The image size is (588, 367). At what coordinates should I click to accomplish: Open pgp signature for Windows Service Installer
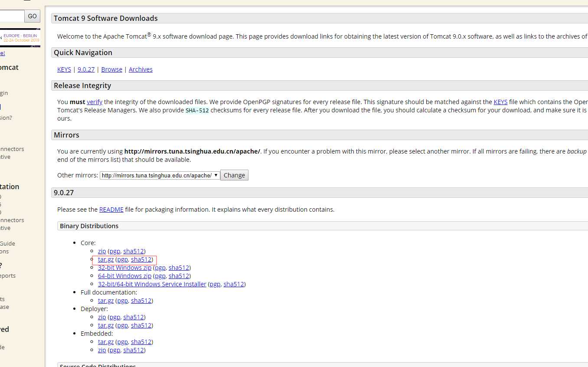[215, 284]
